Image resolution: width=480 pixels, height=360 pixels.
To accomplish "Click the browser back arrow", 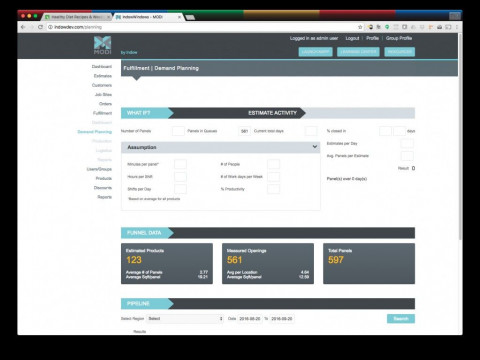I will coord(23,27).
